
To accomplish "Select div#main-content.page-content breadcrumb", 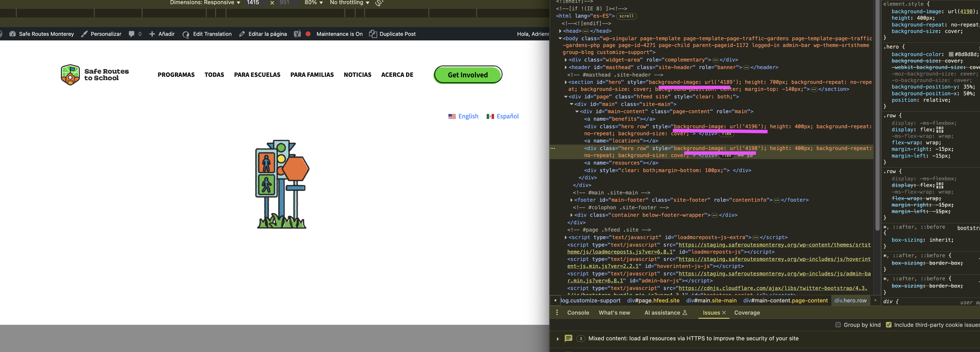I will click(785, 300).
